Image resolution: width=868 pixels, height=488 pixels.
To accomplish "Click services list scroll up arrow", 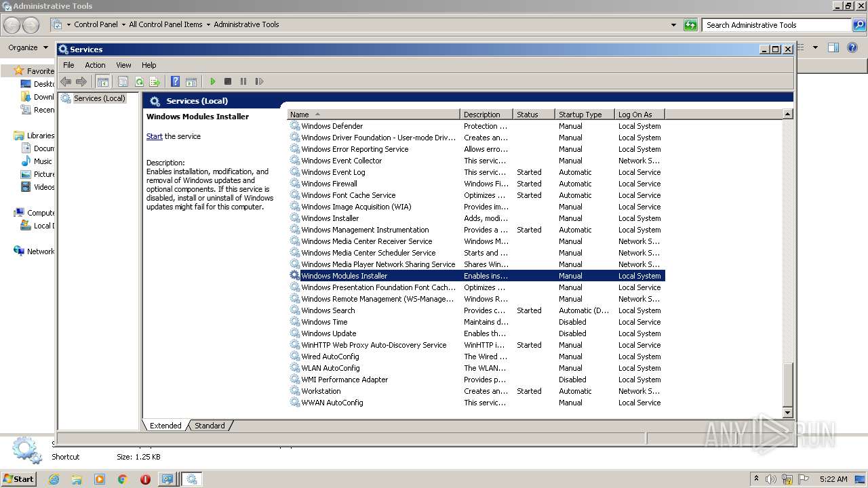I will tap(787, 115).
